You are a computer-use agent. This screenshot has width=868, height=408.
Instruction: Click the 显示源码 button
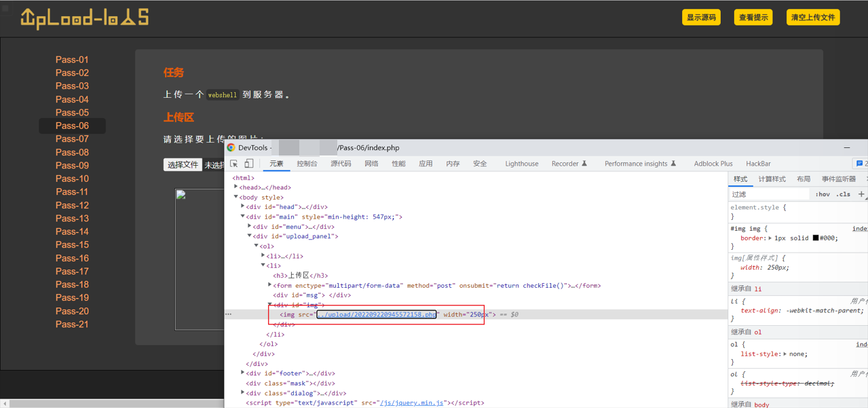coord(701,18)
